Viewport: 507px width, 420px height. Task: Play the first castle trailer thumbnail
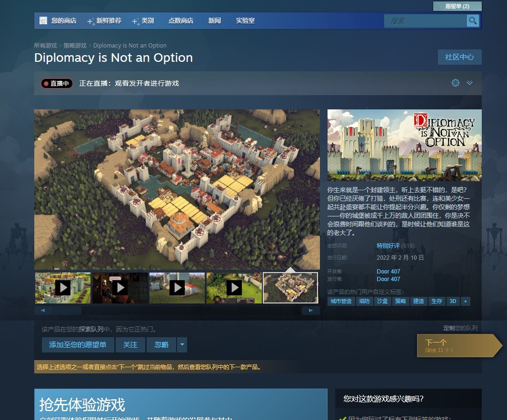[x=63, y=288]
